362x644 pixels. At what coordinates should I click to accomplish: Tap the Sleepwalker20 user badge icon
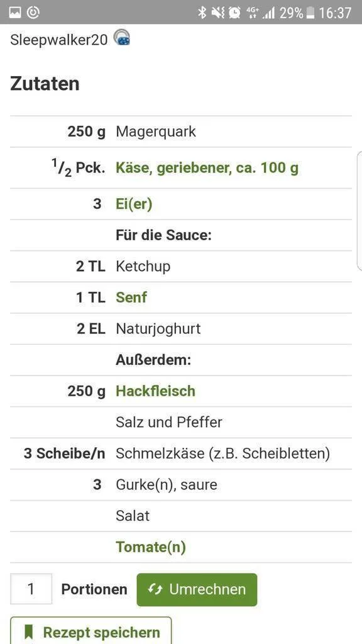pos(122,37)
